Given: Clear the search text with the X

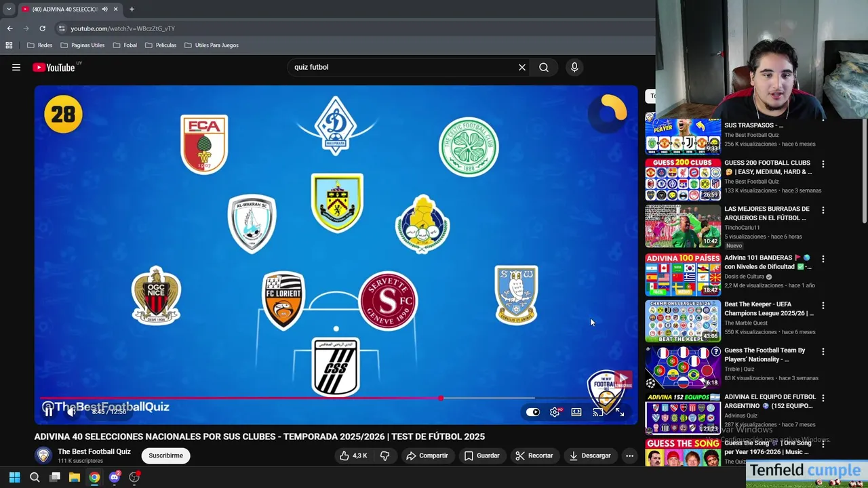Looking at the screenshot, I should [x=522, y=67].
